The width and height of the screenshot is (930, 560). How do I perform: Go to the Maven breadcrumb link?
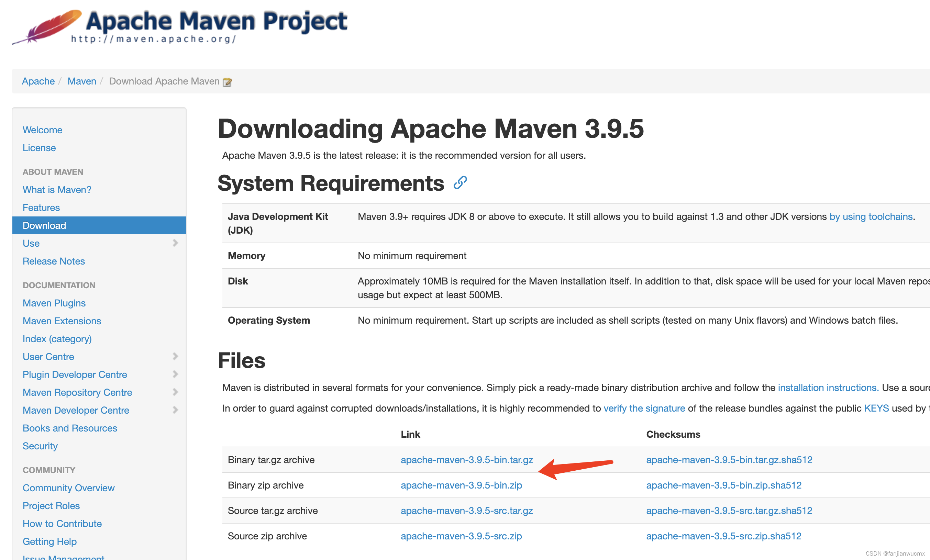(81, 81)
